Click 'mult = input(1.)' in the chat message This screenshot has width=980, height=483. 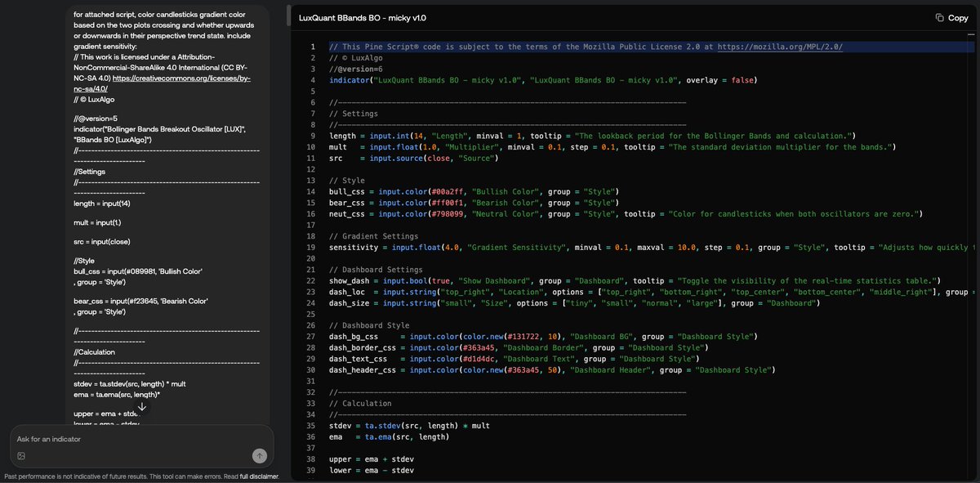(x=96, y=222)
